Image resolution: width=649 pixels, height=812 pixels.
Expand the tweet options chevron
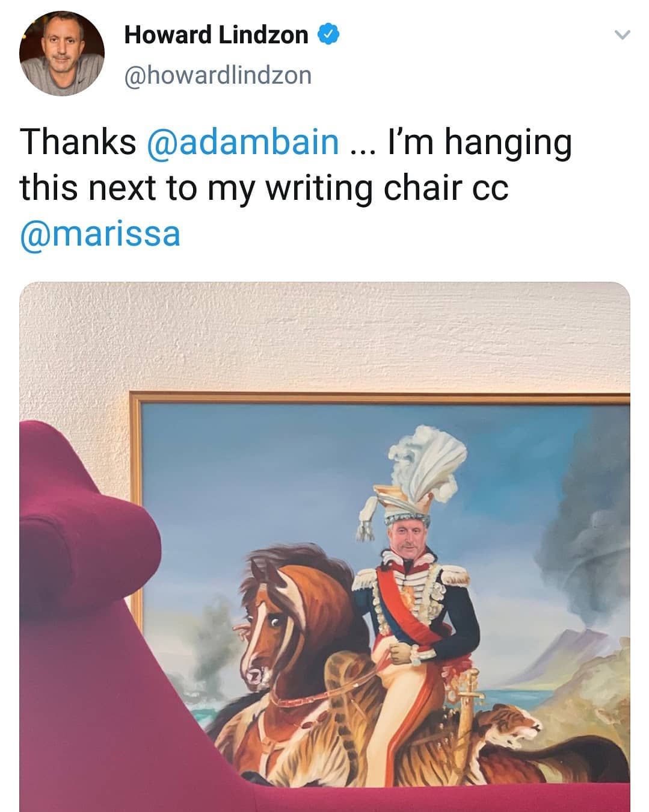623,35
